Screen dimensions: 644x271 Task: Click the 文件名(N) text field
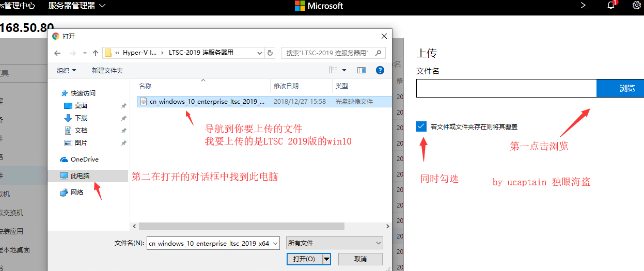209,243
